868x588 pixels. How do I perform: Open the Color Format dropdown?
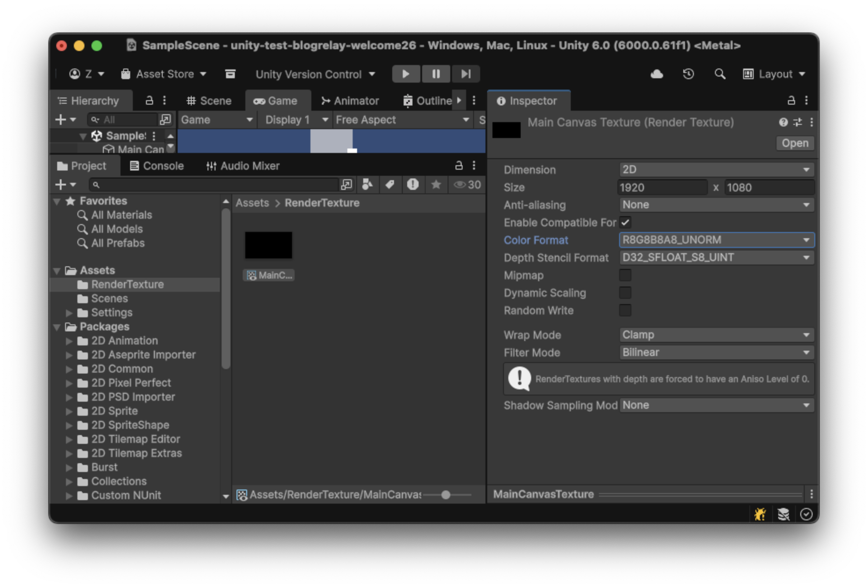pyautogui.click(x=716, y=240)
